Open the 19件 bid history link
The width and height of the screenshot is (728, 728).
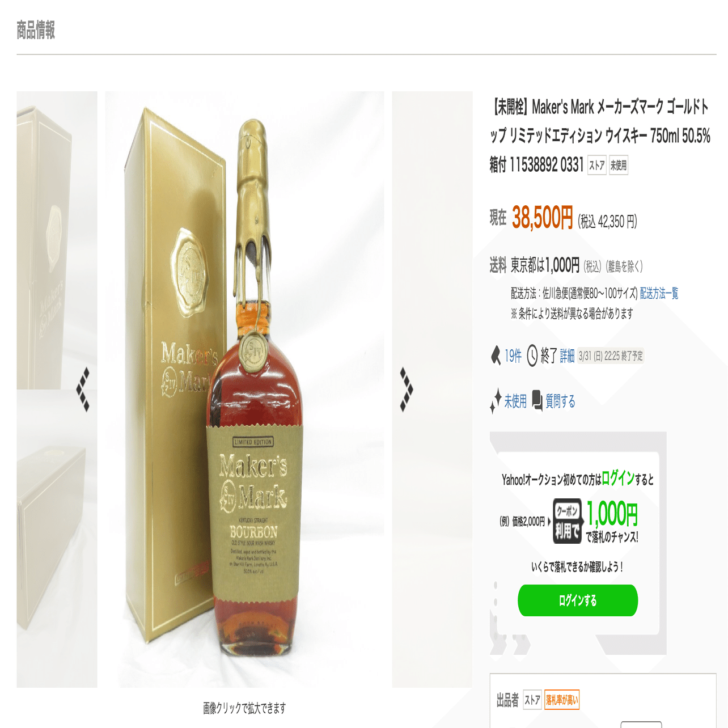(x=513, y=356)
